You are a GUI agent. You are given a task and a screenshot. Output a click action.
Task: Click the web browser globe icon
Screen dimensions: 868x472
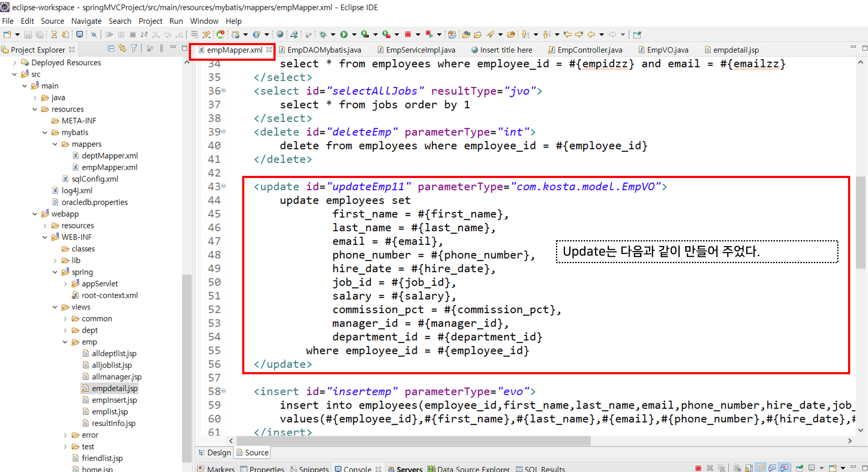[x=280, y=34]
